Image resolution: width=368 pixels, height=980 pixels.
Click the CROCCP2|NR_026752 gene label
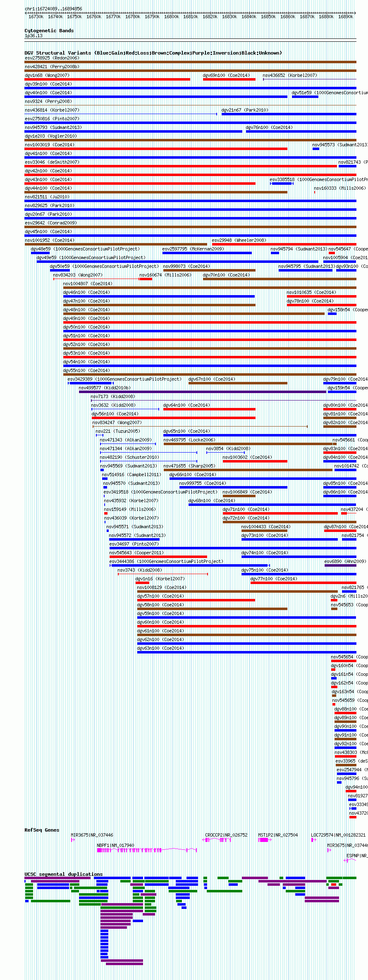(226, 835)
